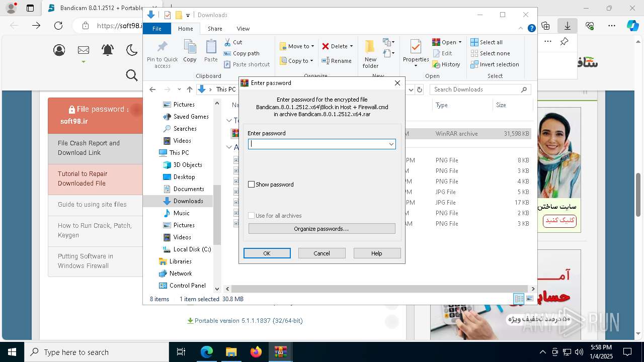Viewport: 644px width, 362px height.
Task: Click Select all in ribbon
Action: tap(487, 42)
